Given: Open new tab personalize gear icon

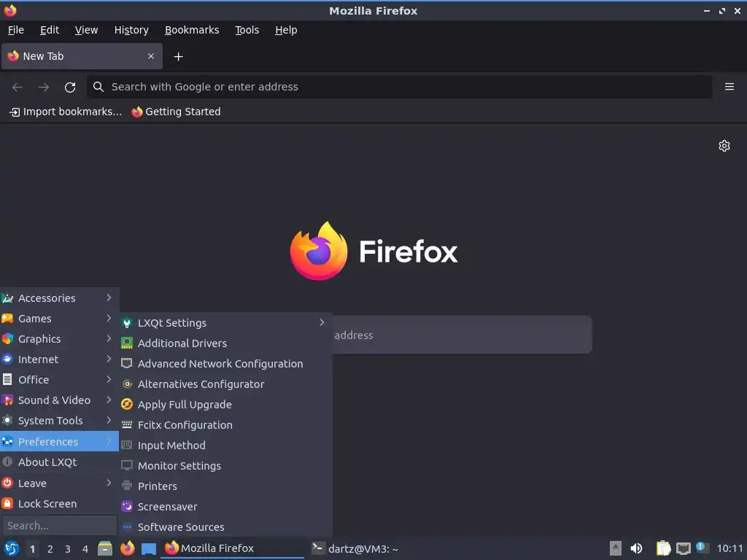Looking at the screenshot, I should click(724, 146).
